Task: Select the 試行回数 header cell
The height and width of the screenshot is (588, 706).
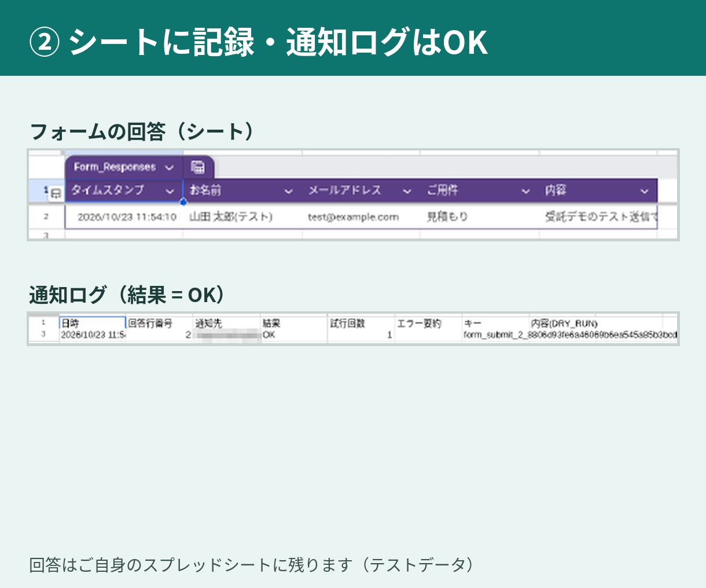Action: tap(361, 323)
